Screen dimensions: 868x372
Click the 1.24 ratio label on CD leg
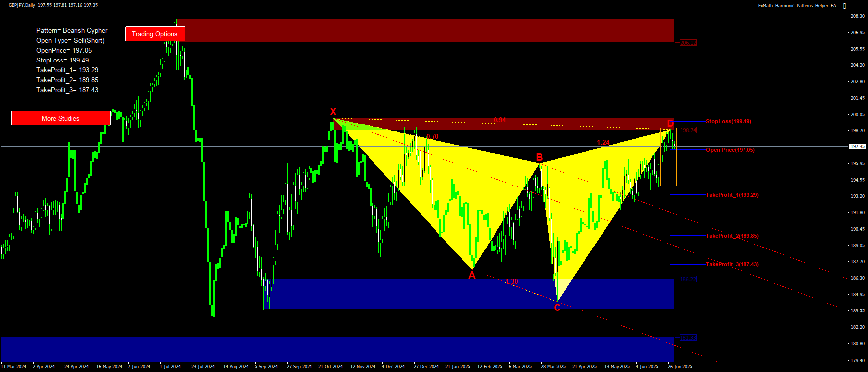603,142
